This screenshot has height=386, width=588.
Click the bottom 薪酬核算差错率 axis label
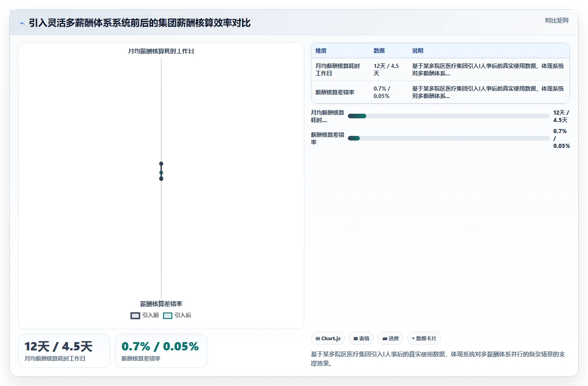click(x=161, y=304)
